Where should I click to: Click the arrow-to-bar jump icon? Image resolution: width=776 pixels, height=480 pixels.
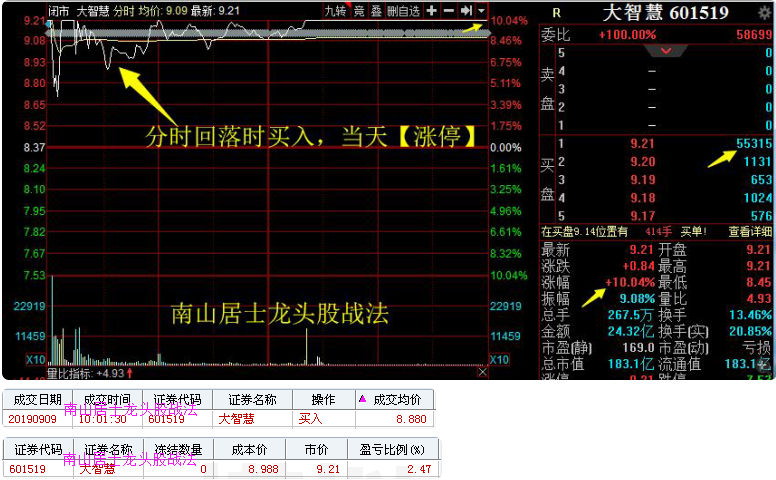pyautogui.click(x=466, y=10)
